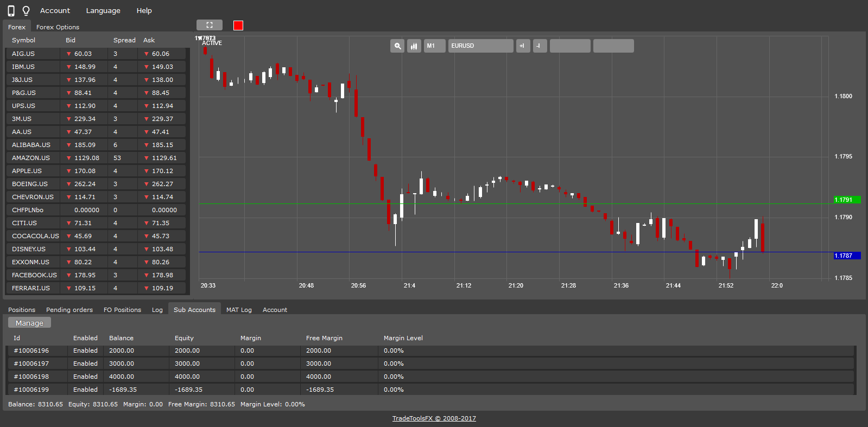The height and width of the screenshot is (427, 868).
Task: Open the TradeToolsFX copyright link
Action: coord(434,418)
